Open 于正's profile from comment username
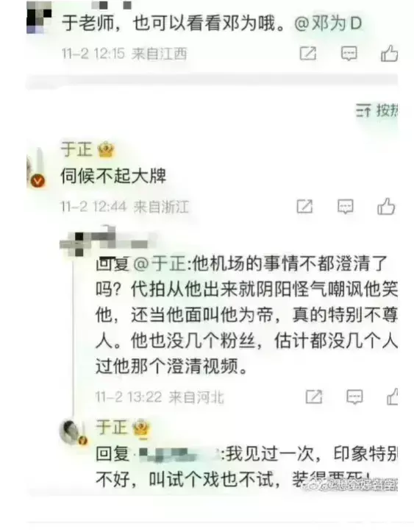 tap(76, 149)
